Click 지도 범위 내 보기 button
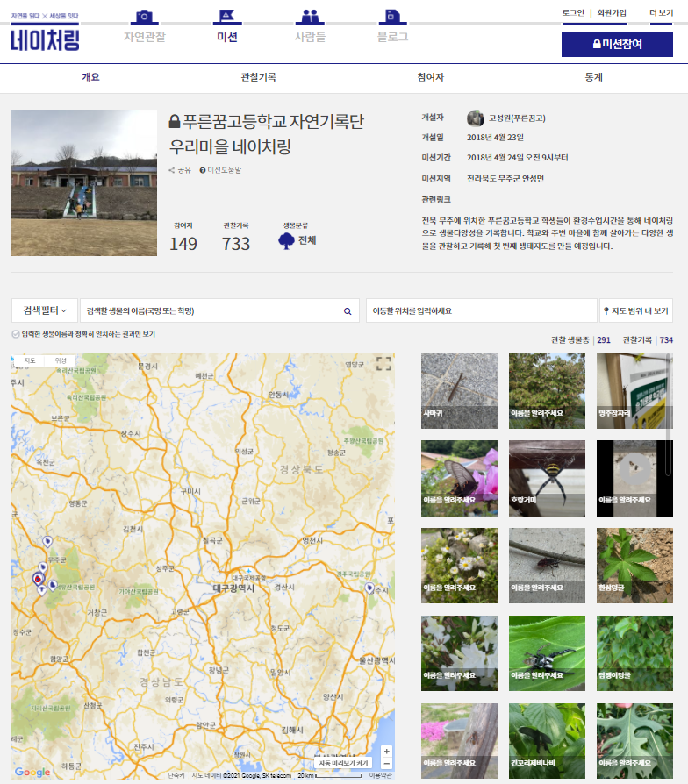The height and width of the screenshot is (784, 688). pos(636,310)
